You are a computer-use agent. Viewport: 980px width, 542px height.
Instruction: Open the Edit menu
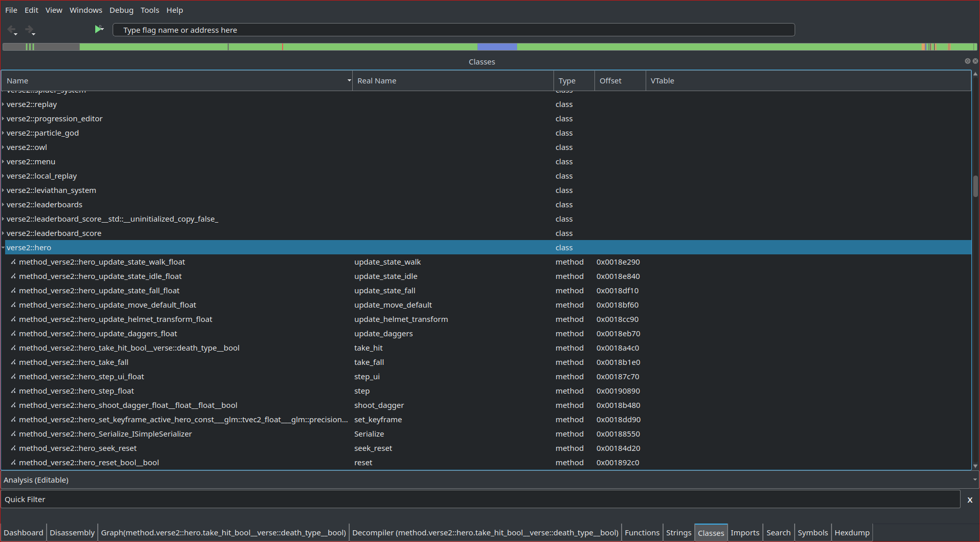coord(31,10)
